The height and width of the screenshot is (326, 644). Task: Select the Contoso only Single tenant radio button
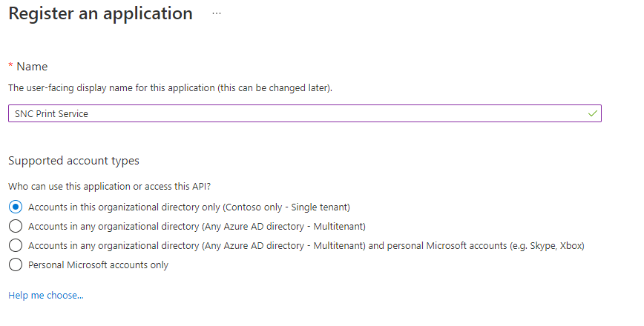coord(15,207)
